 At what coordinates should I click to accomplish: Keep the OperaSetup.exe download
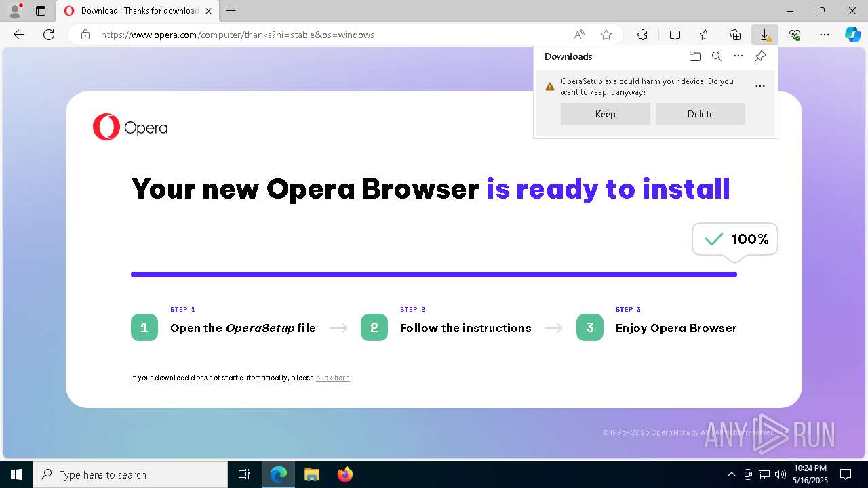[x=606, y=114]
